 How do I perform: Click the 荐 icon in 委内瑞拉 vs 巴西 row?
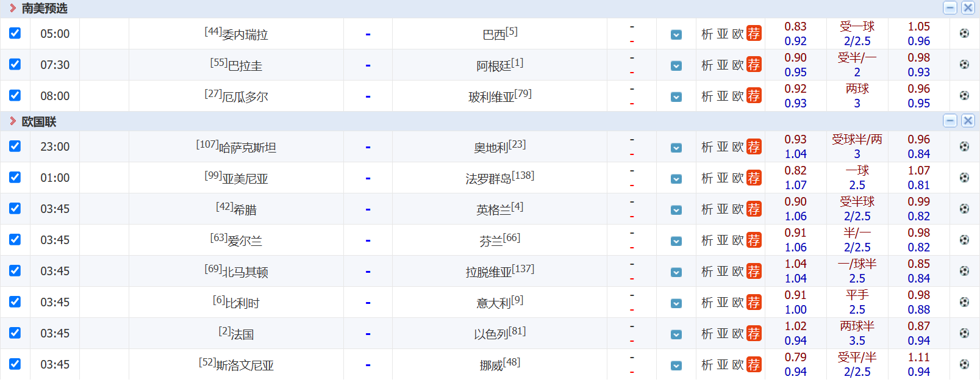pos(754,34)
